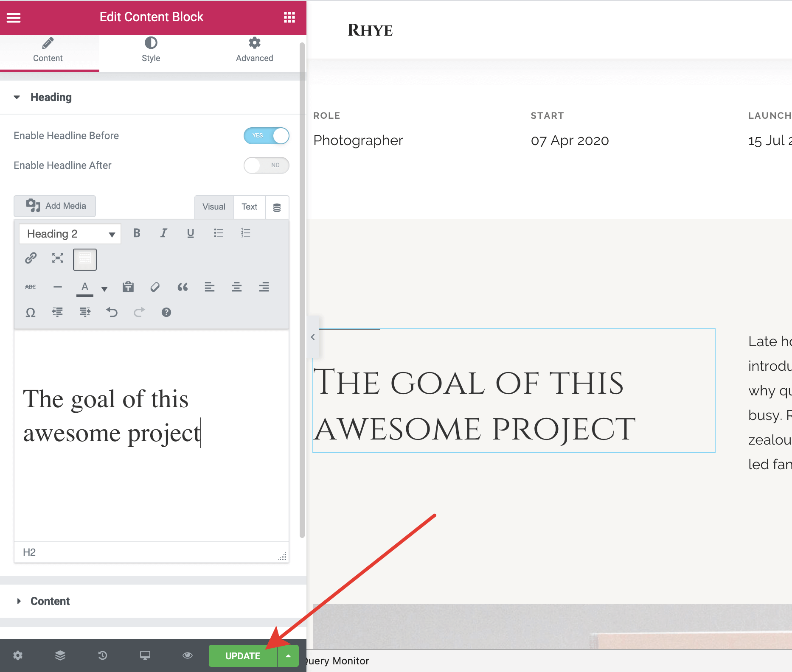
Task: Open save options arrow beside Update
Action: point(289,656)
